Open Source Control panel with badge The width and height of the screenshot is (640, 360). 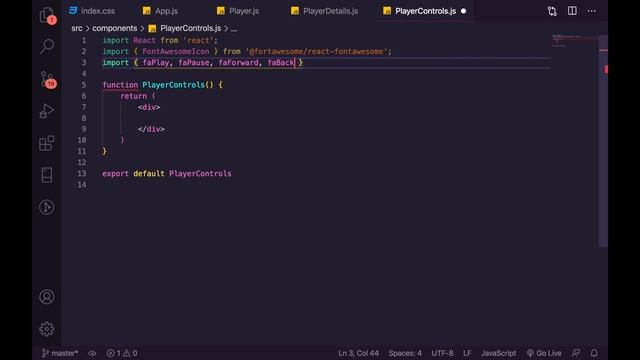47,79
